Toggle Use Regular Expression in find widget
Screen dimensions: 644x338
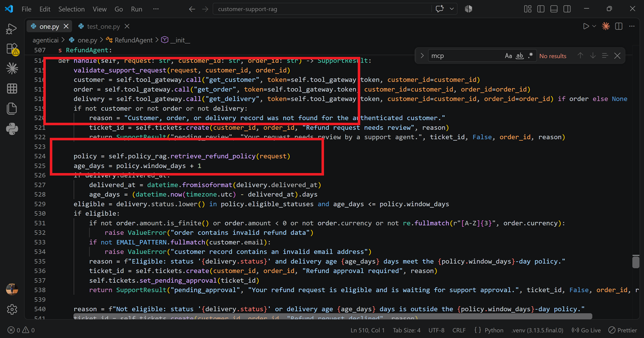531,56
